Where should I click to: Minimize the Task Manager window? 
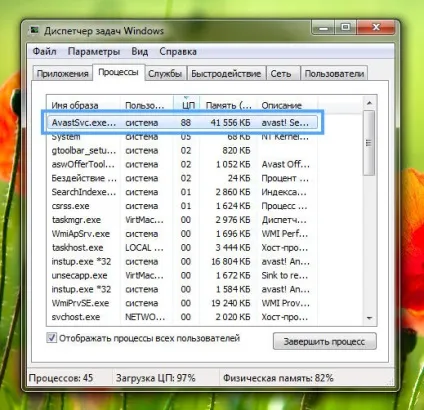click(323, 27)
